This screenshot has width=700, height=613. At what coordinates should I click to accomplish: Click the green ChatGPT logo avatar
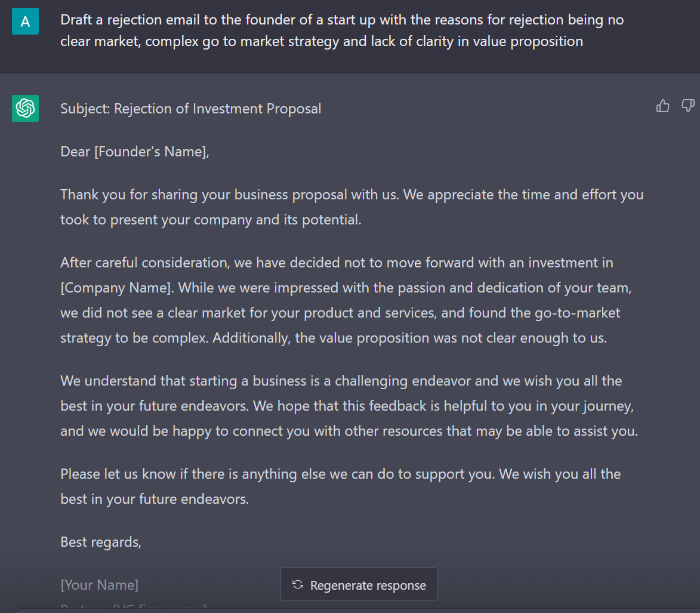point(25,108)
